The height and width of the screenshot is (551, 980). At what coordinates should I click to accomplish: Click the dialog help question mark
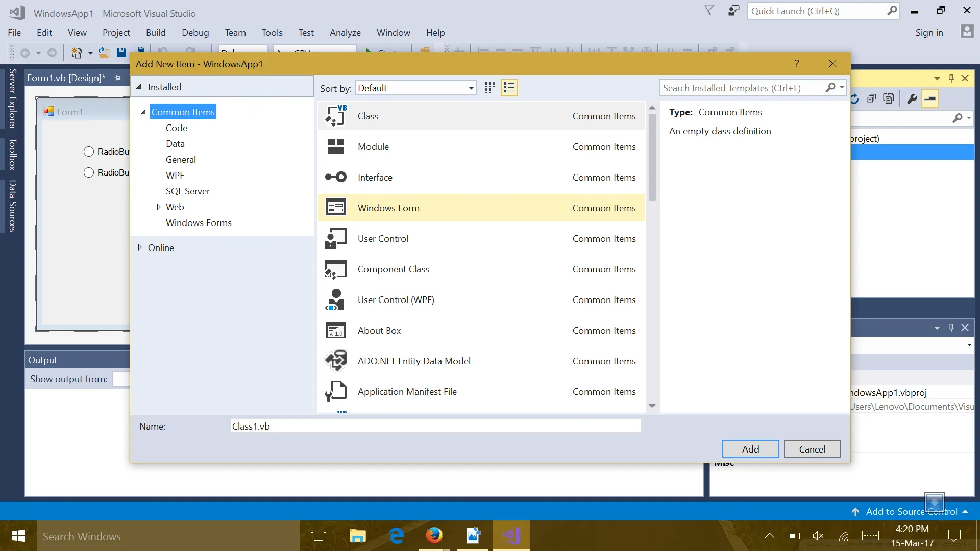tap(796, 64)
